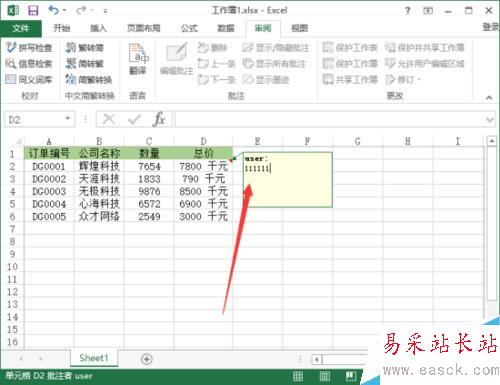Open the undo history dropdown arrow

coord(64,10)
